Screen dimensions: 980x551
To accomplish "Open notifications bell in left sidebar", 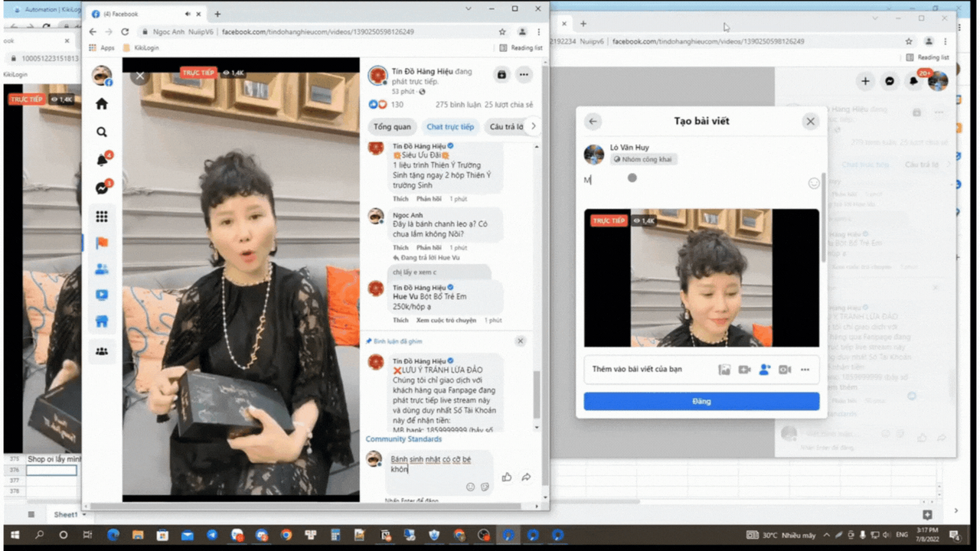I will pos(102,160).
